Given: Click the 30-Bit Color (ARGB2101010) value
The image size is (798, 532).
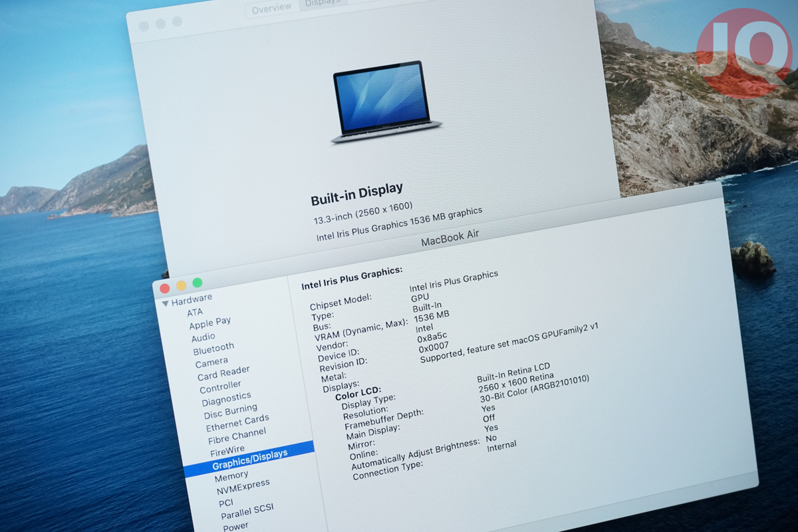Looking at the screenshot, I should pos(535,390).
